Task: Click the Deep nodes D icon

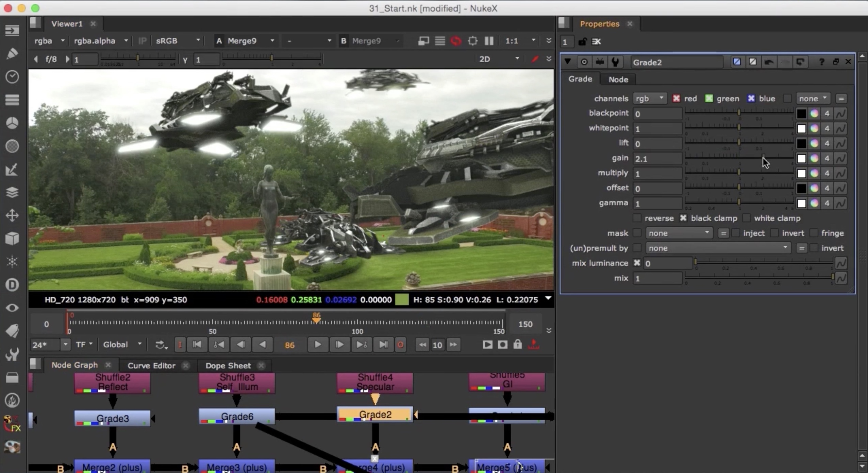Action: tap(12, 285)
